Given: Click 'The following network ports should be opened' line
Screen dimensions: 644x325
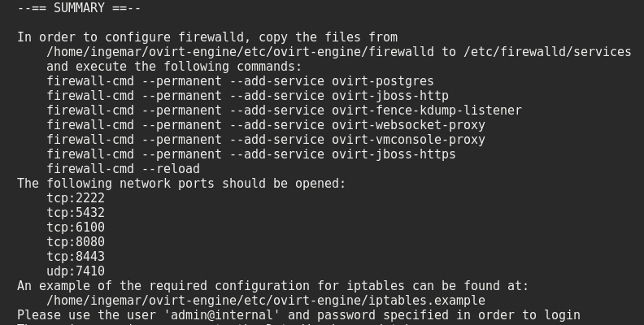Looking at the screenshot, I should click(x=181, y=184).
